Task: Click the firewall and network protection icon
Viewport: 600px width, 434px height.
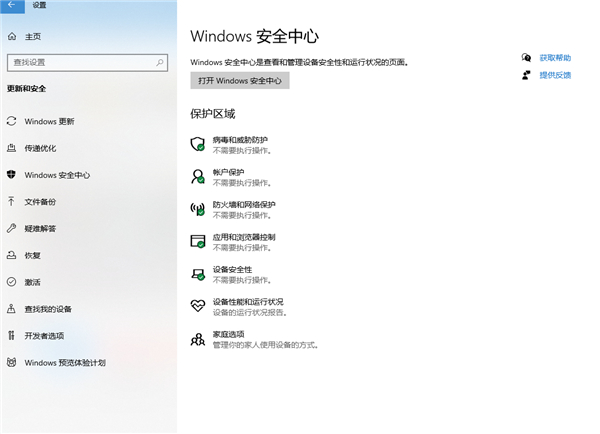Action: pos(197,209)
